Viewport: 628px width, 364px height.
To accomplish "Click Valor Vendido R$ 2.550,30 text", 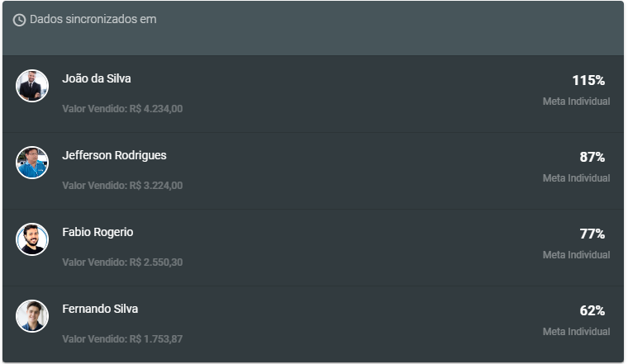I will click(x=122, y=262).
